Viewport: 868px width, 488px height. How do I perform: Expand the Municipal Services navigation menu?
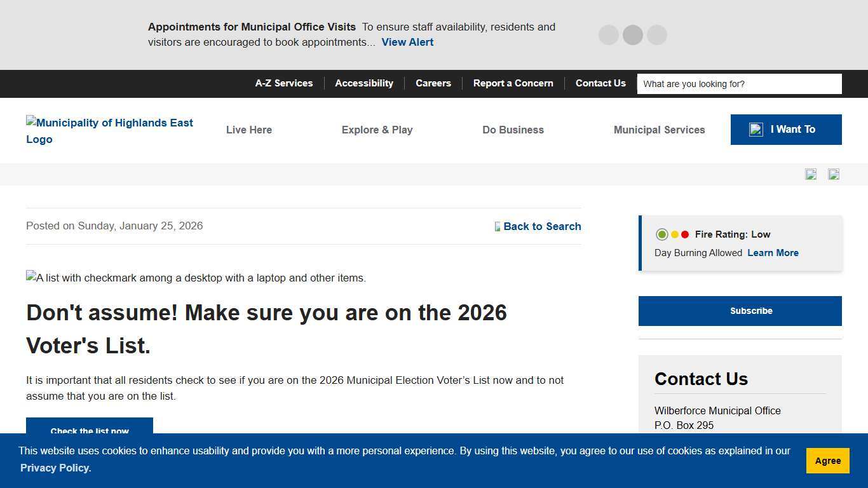click(659, 130)
